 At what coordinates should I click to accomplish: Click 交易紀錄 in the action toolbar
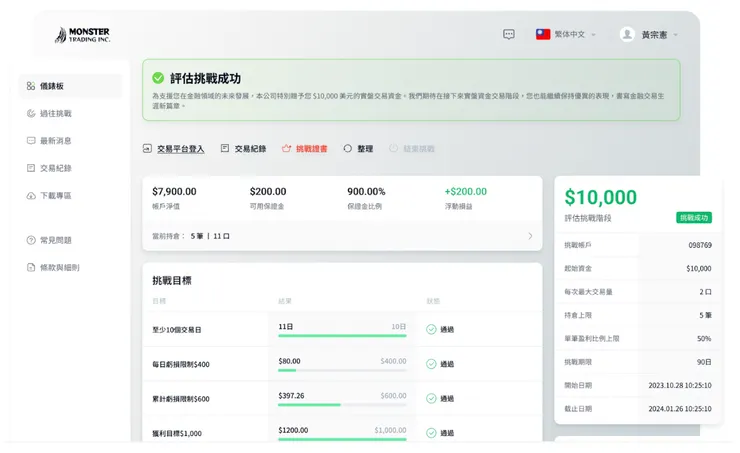click(244, 149)
